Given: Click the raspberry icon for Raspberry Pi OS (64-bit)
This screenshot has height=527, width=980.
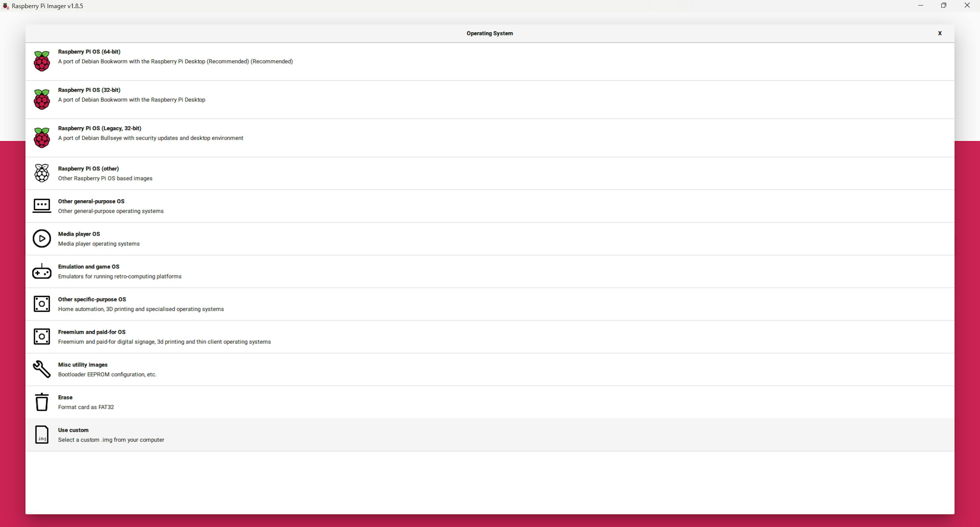Looking at the screenshot, I should click(x=41, y=61).
